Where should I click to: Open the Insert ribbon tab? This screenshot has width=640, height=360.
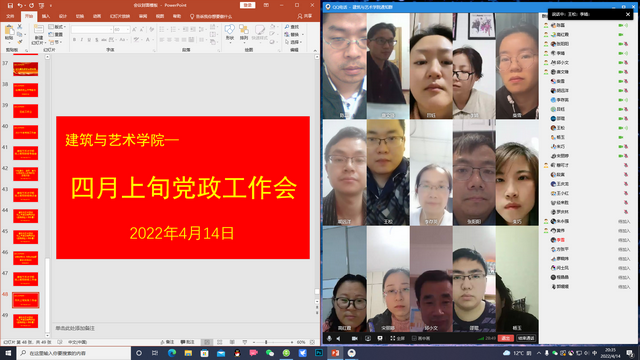[x=46, y=16]
